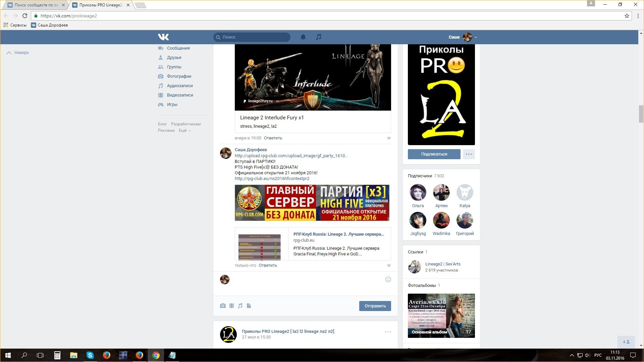The image size is (644, 362).
Task: Attach a photo using camera icon
Action: pos(223,306)
